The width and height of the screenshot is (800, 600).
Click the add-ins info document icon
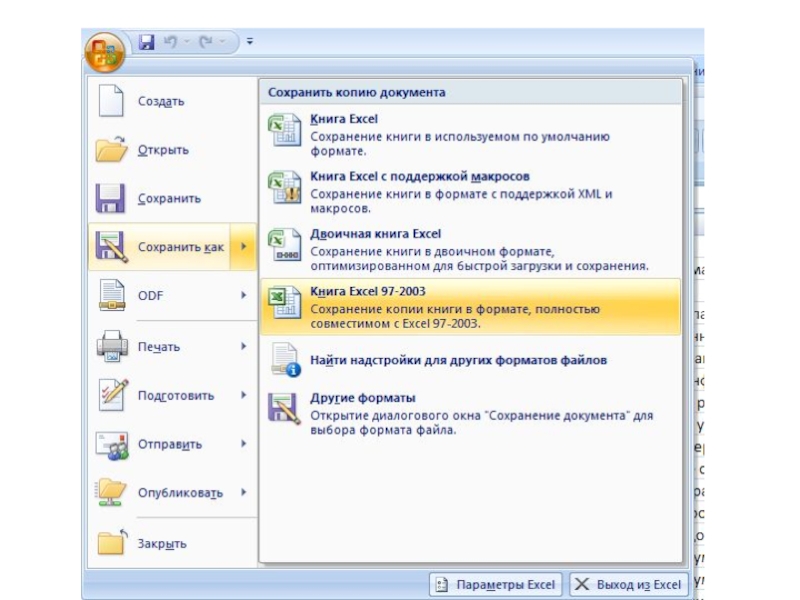(x=285, y=360)
